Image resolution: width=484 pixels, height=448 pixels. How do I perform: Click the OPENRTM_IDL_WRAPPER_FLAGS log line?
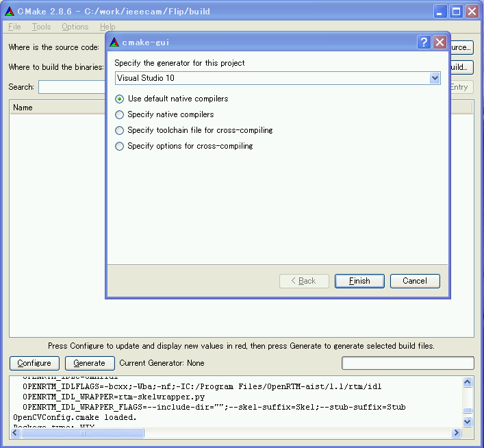tap(214, 407)
